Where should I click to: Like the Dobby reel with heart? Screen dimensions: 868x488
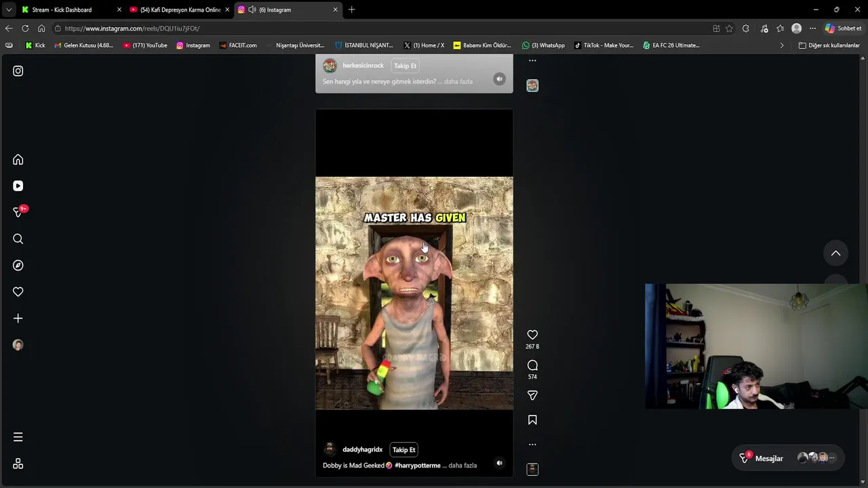(532, 335)
